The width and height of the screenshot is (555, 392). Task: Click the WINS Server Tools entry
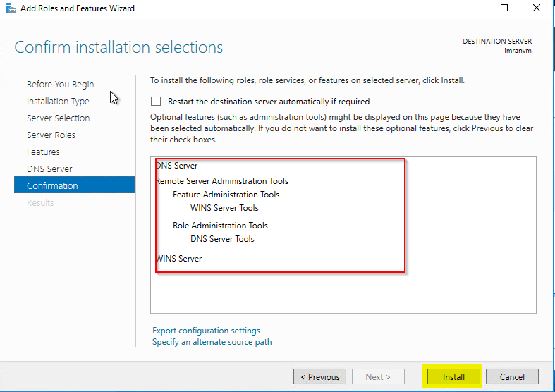coord(224,208)
